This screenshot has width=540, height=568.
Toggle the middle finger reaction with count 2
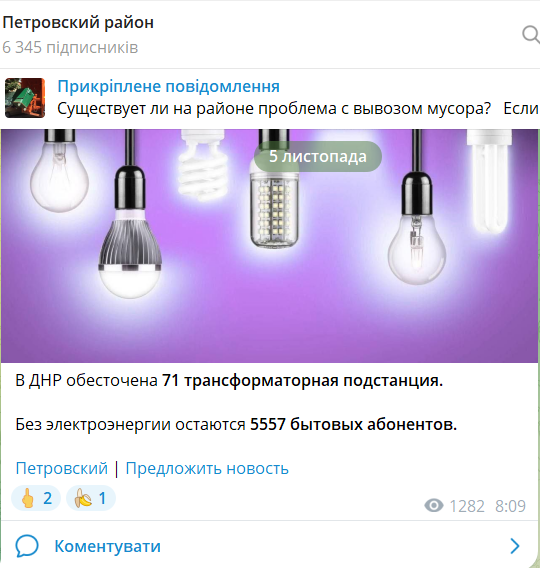coord(36,498)
